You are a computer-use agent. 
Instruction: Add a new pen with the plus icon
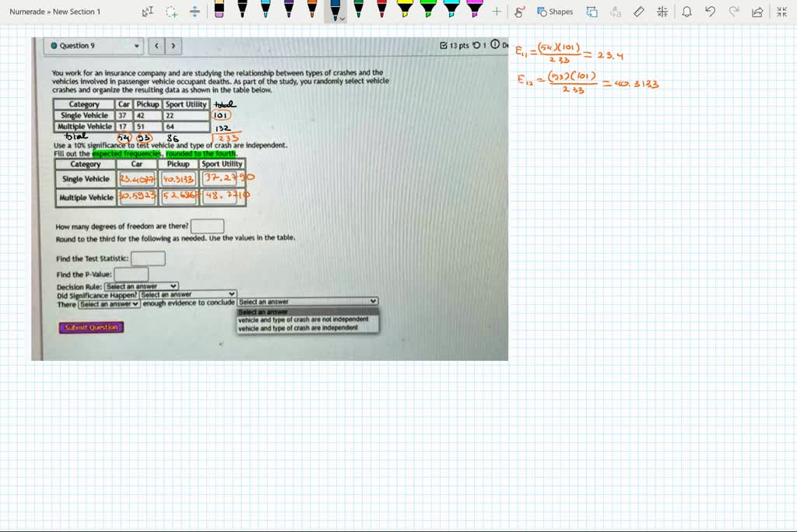point(497,11)
